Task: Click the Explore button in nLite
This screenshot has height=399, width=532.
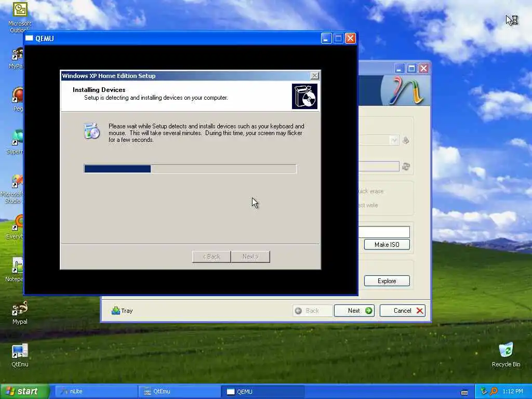Action: click(387, 281)
